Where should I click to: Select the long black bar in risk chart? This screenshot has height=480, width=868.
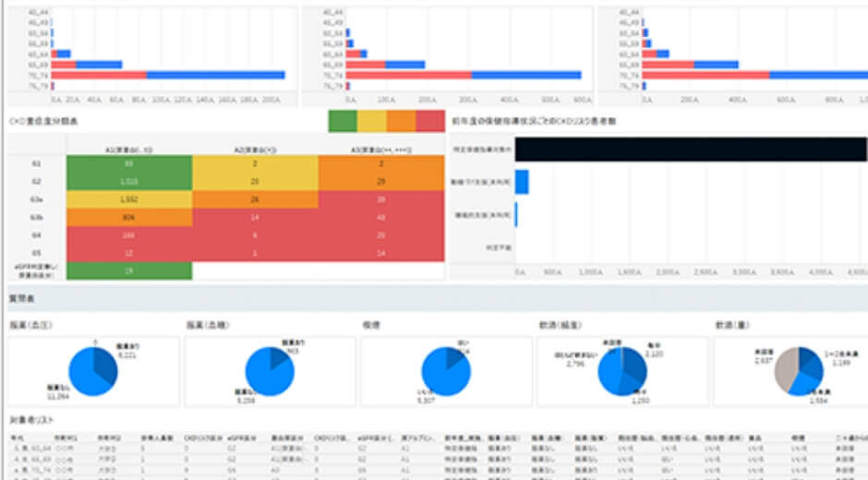click(x=691, y=150)
